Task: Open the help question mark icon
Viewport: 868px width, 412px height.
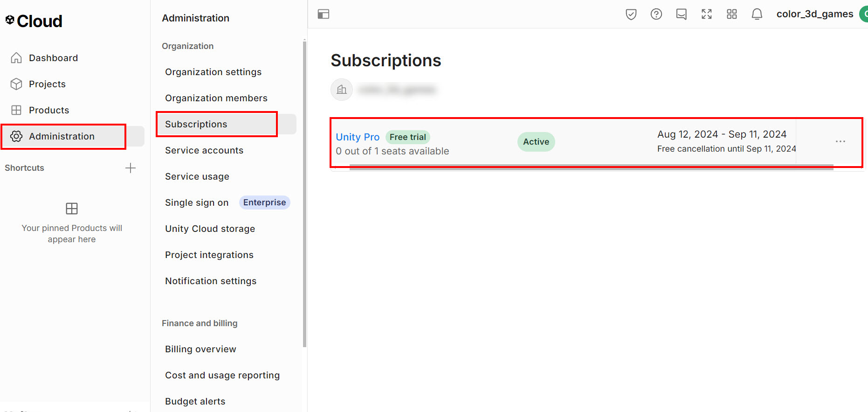Action: point(656,14)
